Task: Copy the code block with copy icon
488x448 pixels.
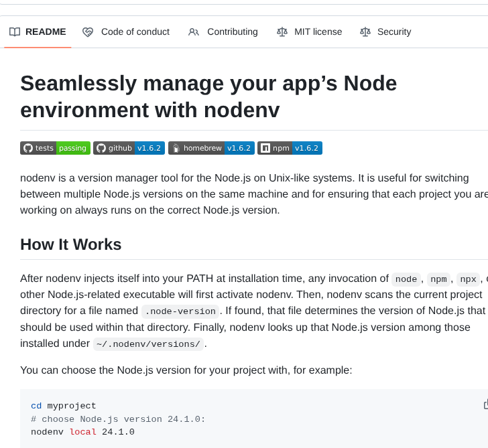Action: tap(486, 404)
